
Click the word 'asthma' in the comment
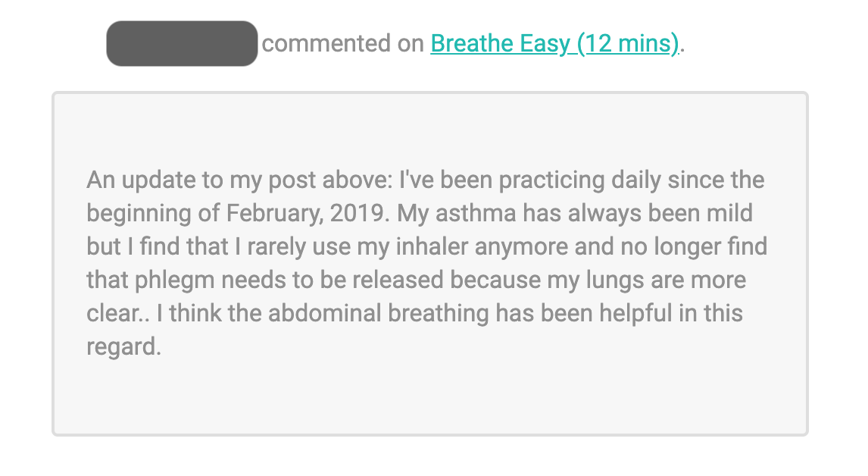pos(476,213)
